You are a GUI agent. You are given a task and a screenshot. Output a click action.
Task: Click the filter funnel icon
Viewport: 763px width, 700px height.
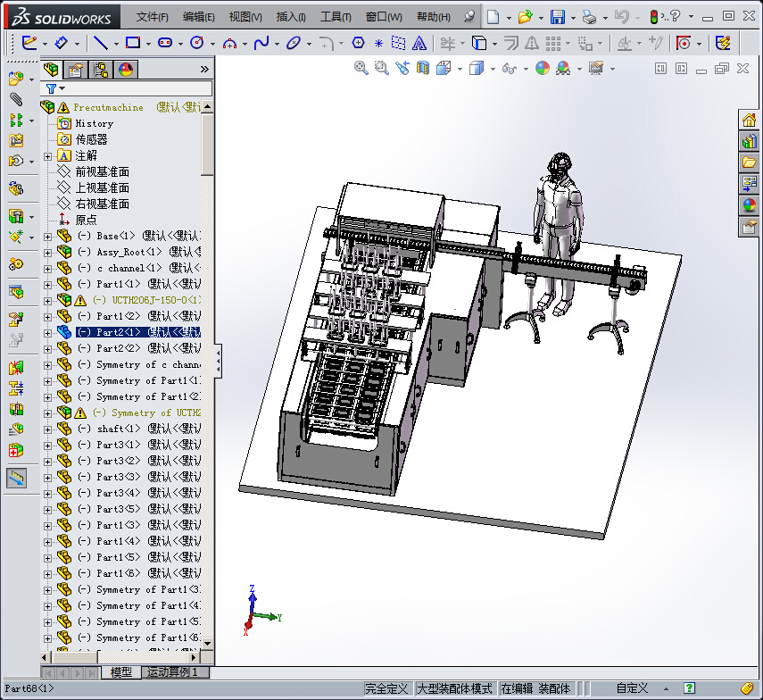coord(51,88)
